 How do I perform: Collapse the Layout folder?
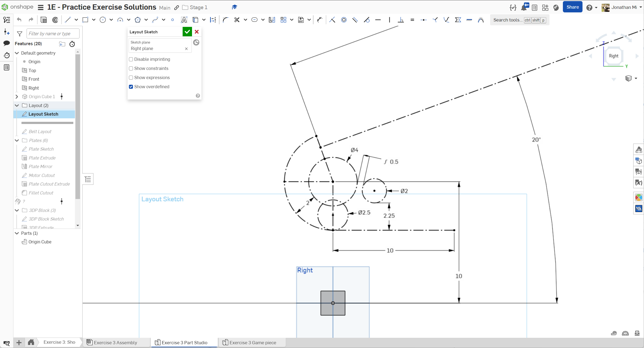[x=17, y=105]
